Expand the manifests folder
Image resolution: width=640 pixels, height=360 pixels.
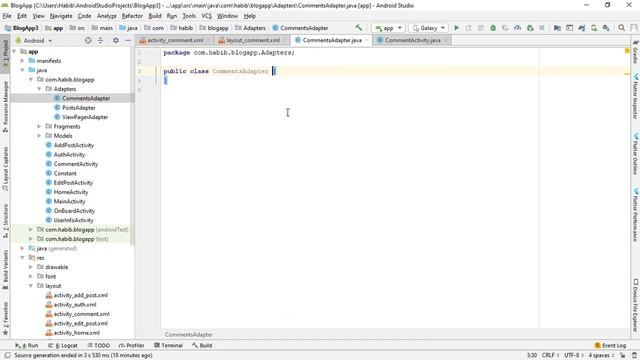coord(22,60)
